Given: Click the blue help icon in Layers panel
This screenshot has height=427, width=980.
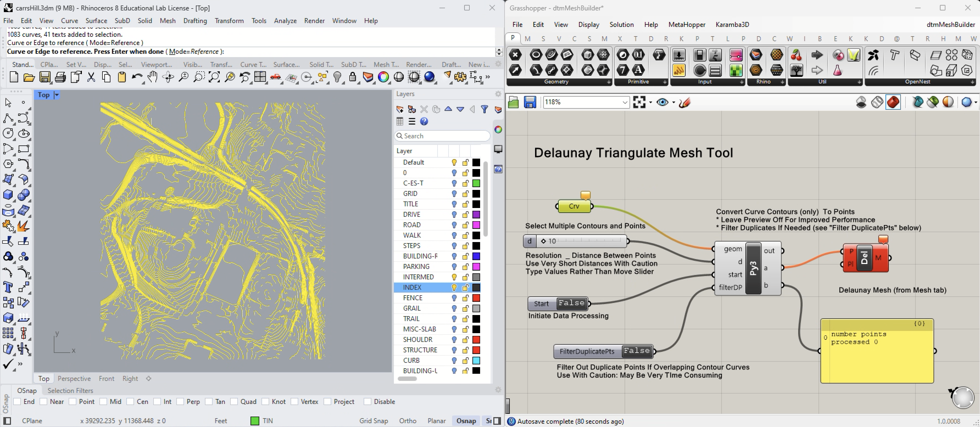Looking at the screenshot, I should (424, 121).
